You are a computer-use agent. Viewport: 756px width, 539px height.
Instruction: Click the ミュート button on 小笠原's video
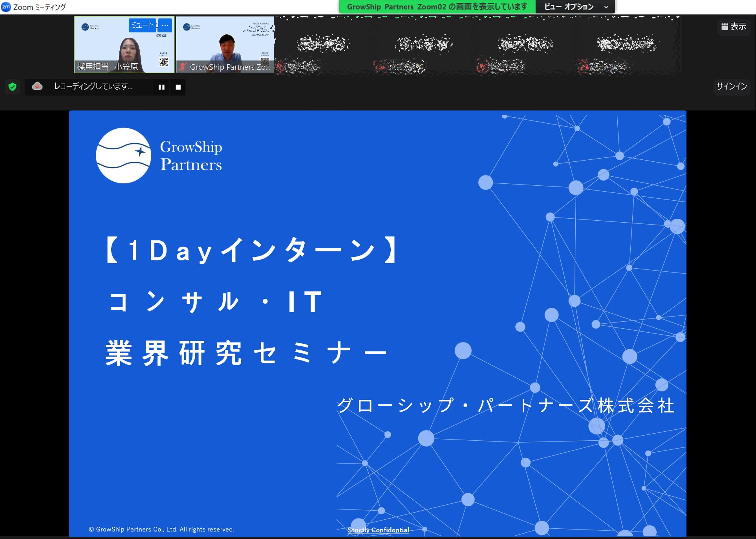(x=142, y=25)
